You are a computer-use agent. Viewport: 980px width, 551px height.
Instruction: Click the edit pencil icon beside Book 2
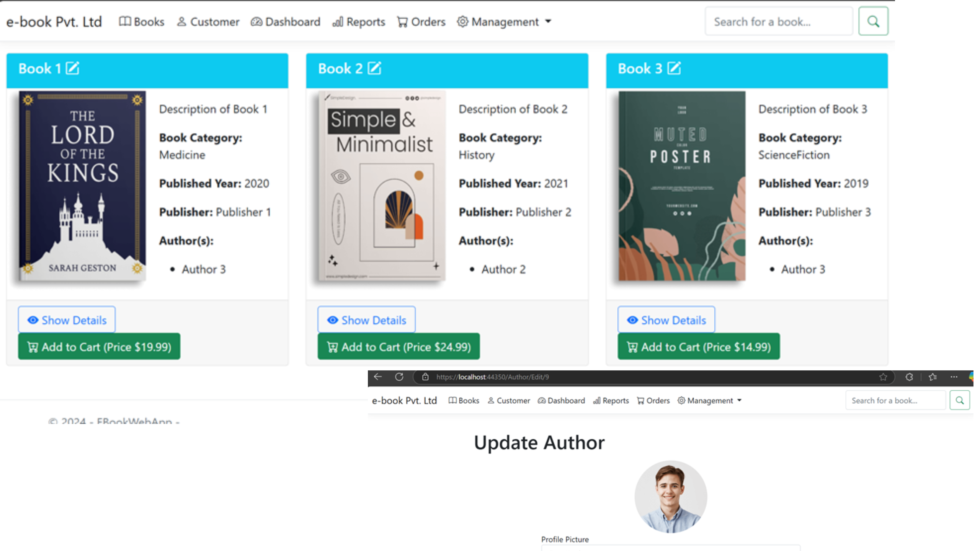point(374,68)
